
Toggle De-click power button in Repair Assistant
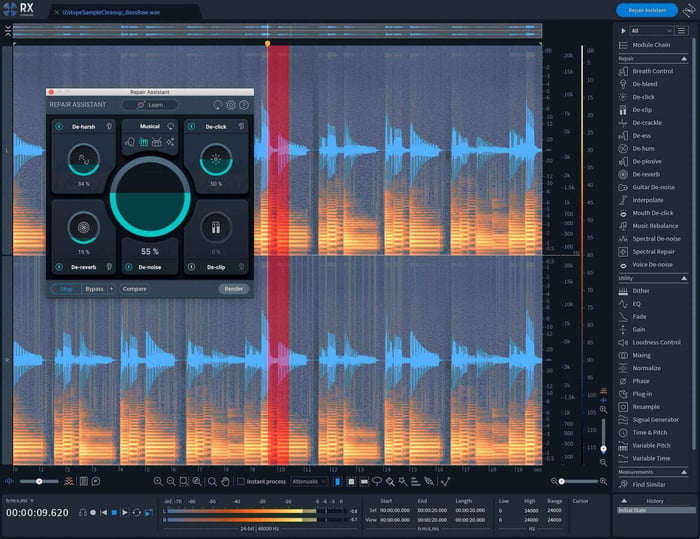192,127
